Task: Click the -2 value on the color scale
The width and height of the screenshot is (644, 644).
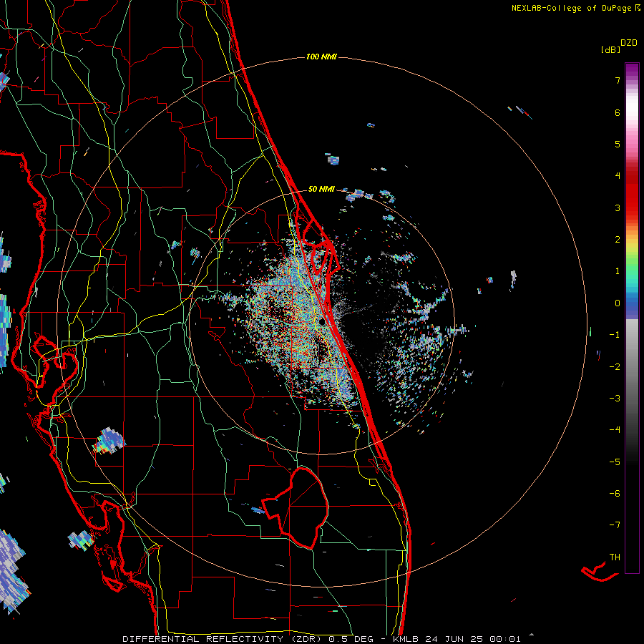Action: 615,367
